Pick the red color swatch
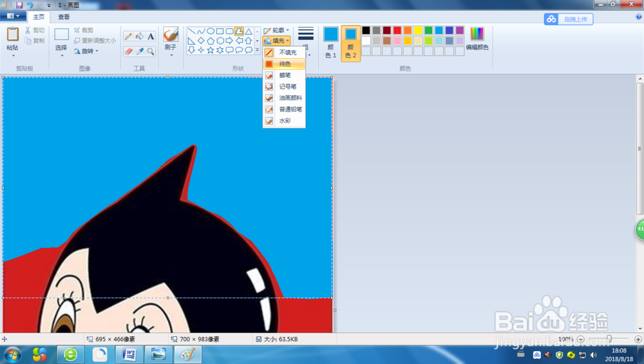 [397, 30]
